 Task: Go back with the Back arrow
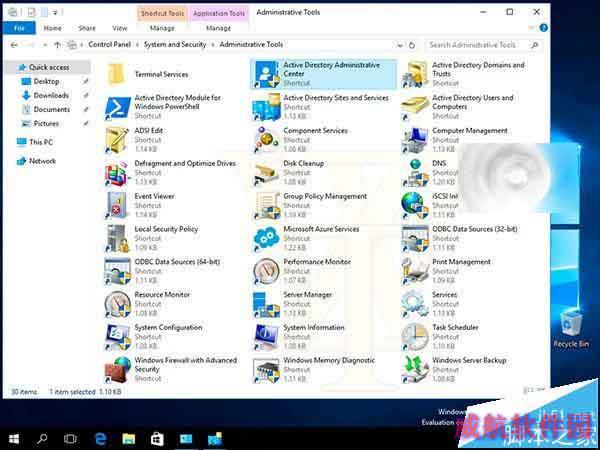click(14, 45)
